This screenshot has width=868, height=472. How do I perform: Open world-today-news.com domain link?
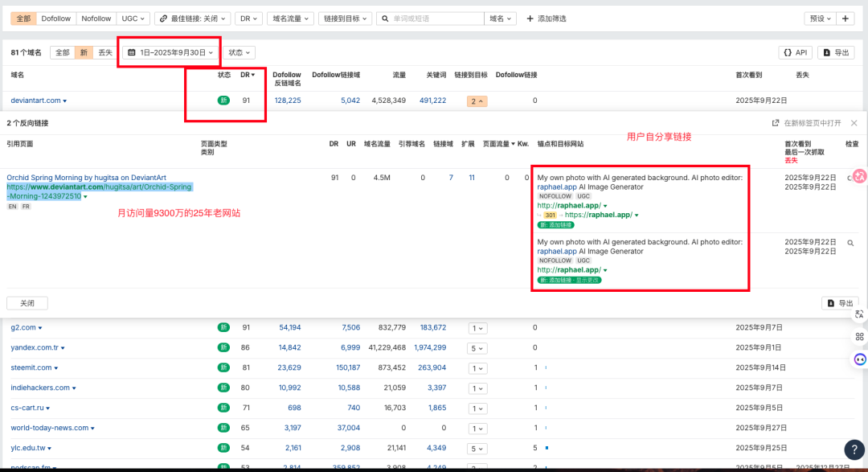coord(49,428)
